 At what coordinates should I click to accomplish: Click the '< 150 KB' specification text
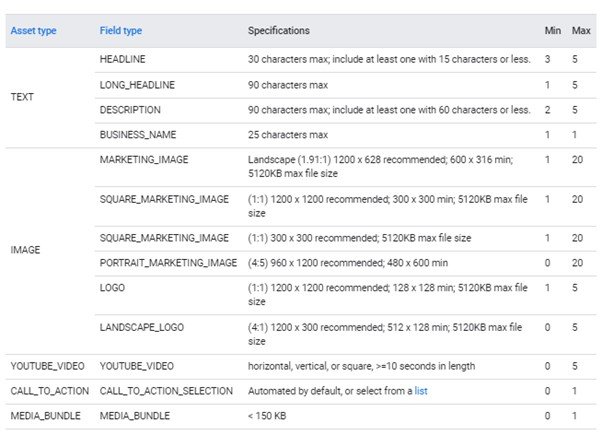pyautogui.click(x=267, y=416)
